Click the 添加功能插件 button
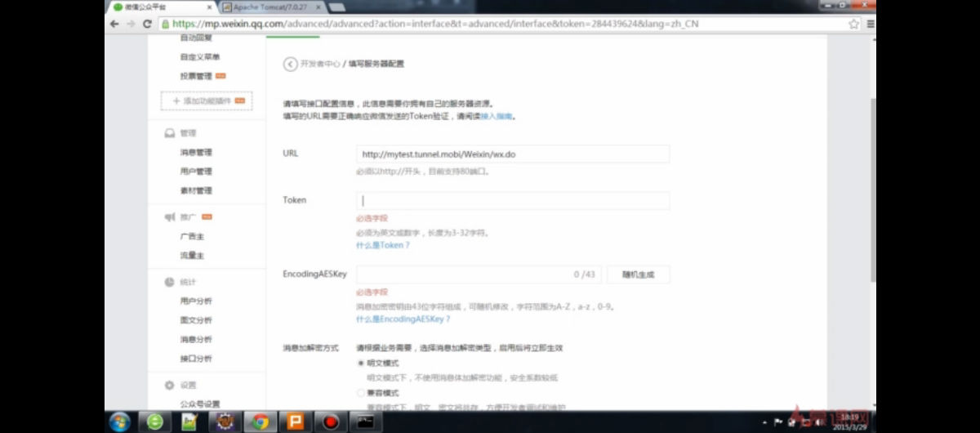The height and width of the screenshot is (433, 980). click(x=207, y=100)
